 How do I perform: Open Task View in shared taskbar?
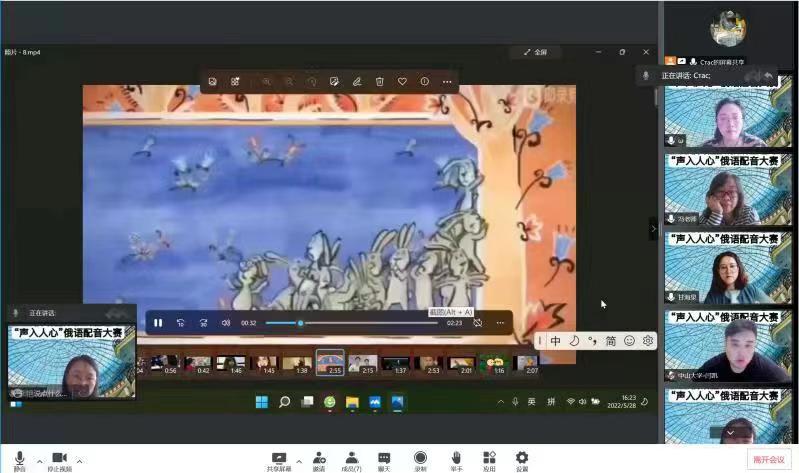307,402
